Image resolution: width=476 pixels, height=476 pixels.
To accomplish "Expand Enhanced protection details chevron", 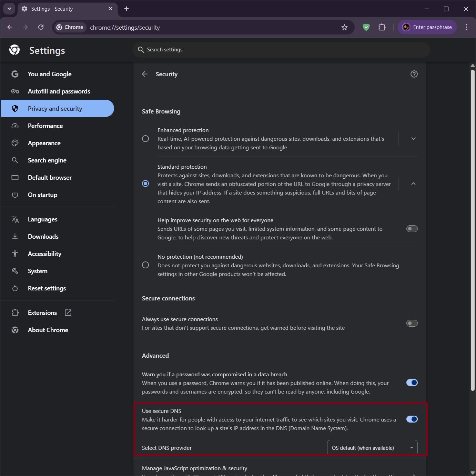I will coord(413,139).
